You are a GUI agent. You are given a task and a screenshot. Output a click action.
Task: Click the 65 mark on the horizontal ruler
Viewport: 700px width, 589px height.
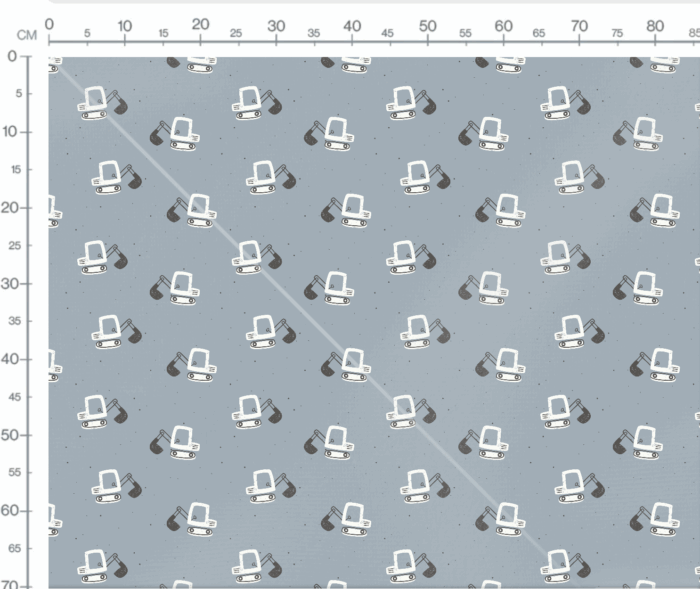[x=539, y=33]
